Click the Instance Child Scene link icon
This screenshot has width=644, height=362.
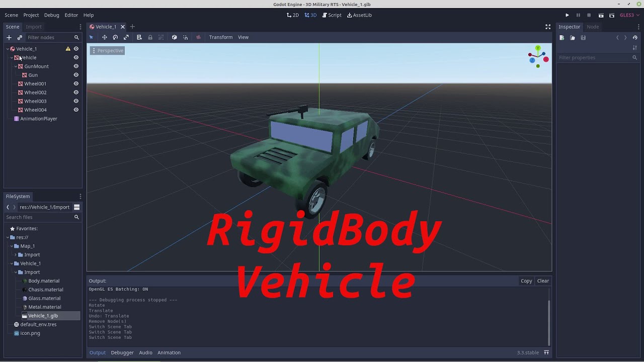tap(20, 37)
